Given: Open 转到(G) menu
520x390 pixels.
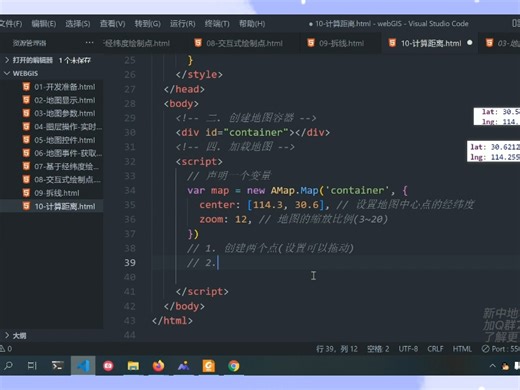Looking at the screenshot, I should (148, 24).
